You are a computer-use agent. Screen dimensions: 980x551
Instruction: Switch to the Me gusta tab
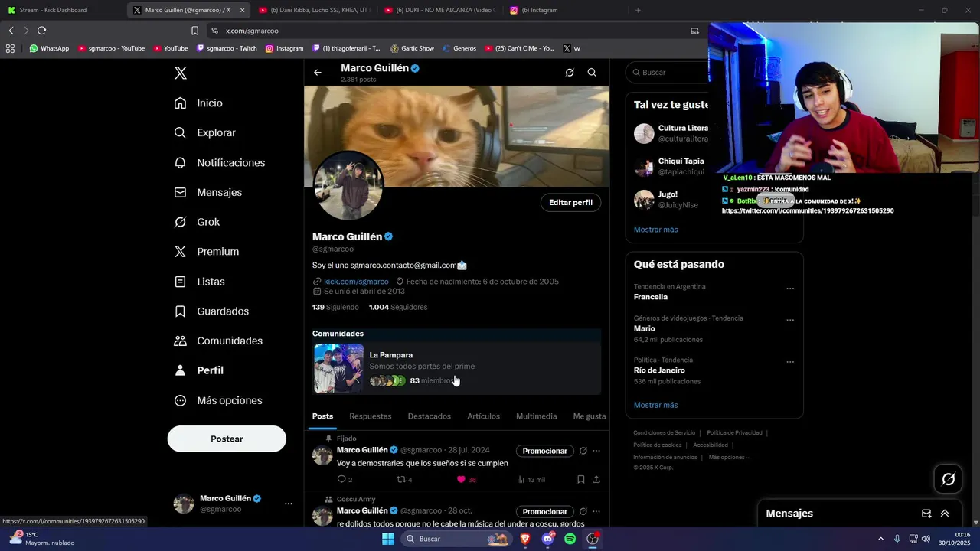point(590,416)
